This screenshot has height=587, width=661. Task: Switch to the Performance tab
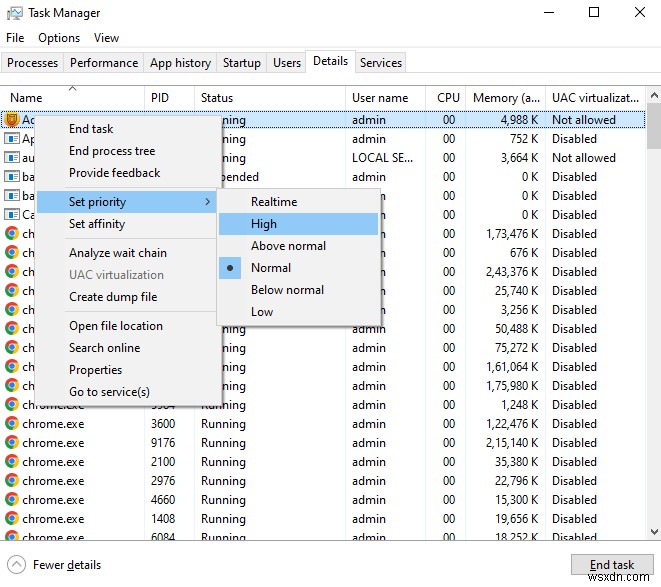click(104, 63)
